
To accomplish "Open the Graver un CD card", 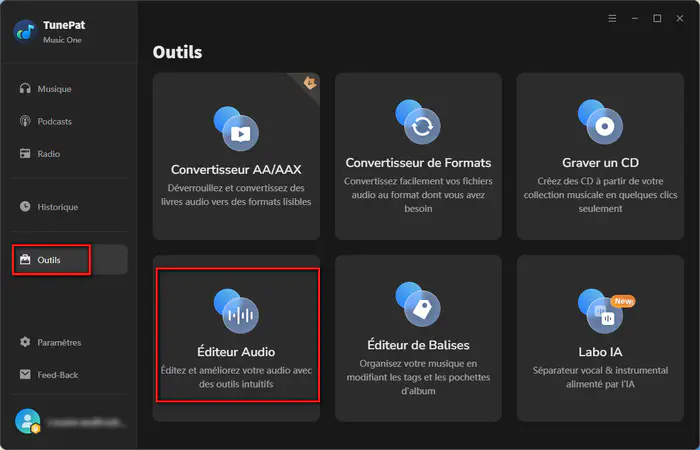I will 600,156.
